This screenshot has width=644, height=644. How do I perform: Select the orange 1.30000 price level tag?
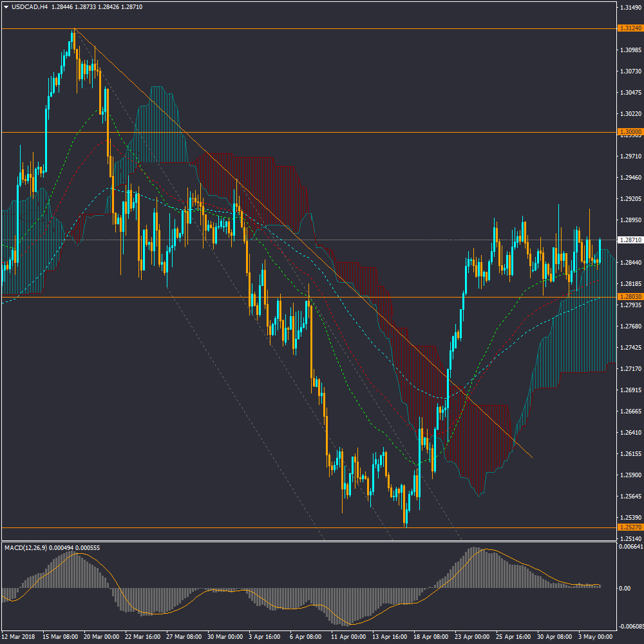click(x=630, y=131)
